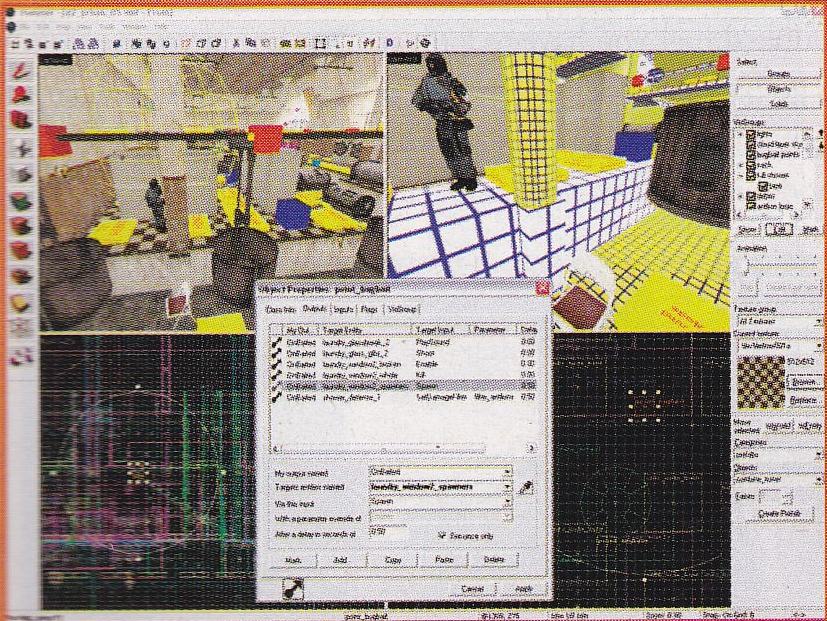Toggle the first checkbox in the VisGroups list

coord(751,135)
